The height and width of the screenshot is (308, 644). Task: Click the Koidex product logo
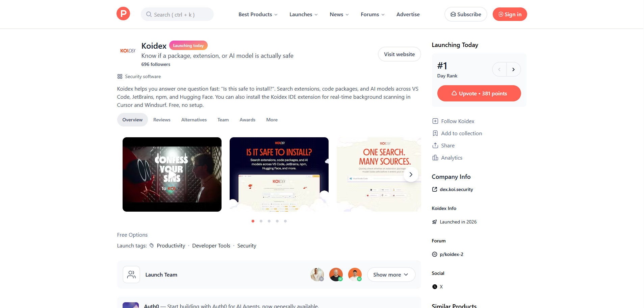point(128,51)
